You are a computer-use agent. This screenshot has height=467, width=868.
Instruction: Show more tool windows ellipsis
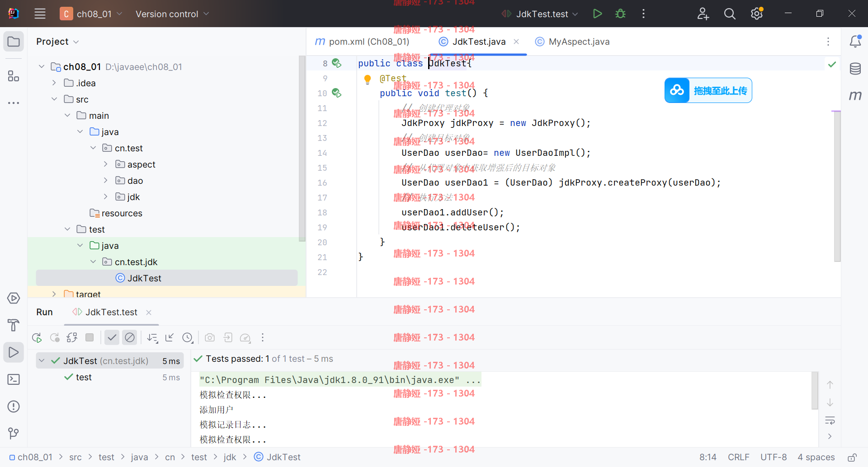(14, 103)
